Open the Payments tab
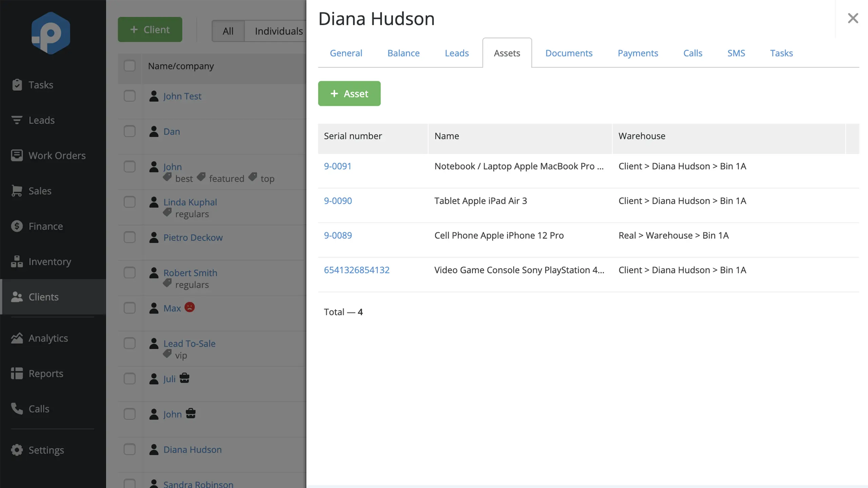 (x=638, y=53)
